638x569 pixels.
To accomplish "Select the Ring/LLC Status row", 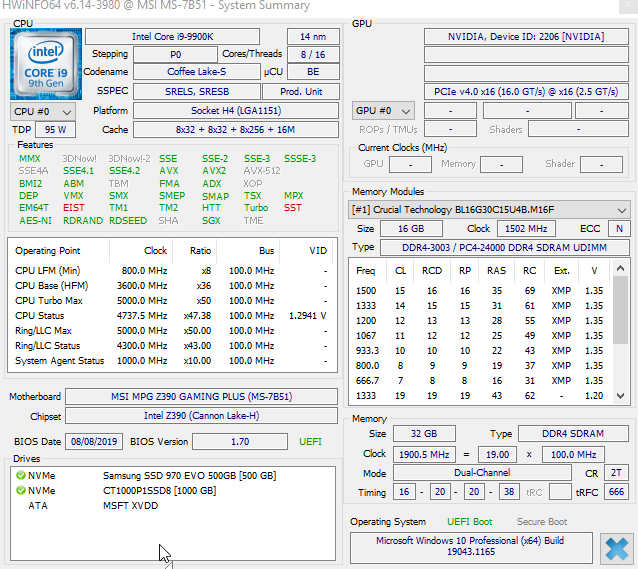I will pyautogui.click(x=172, y=346).
